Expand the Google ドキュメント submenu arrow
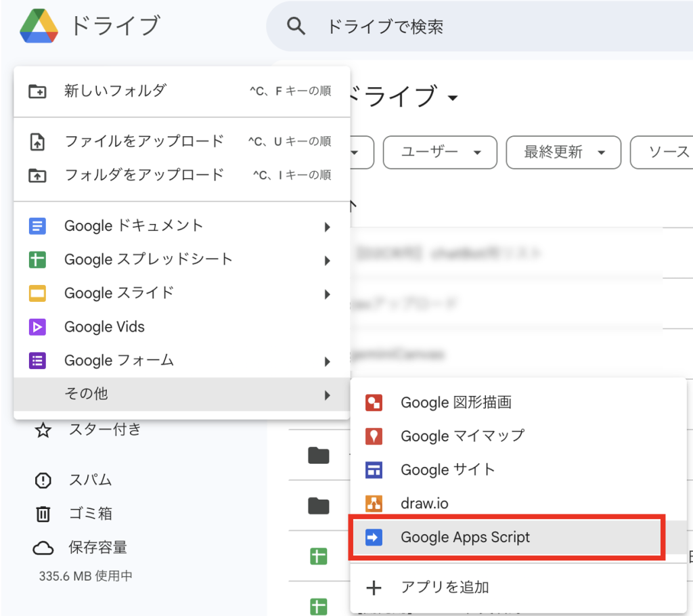Screen dimensions: 693x616 [x=327, y=227]
